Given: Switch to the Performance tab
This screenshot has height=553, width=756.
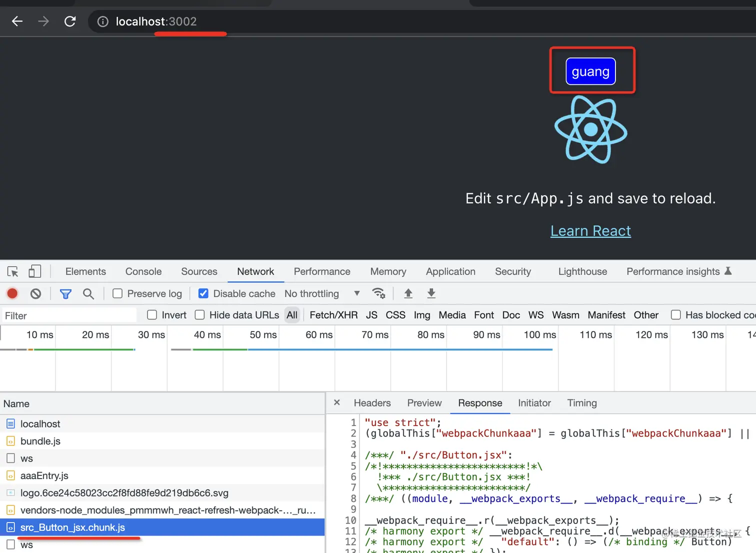Looking at the screenshot, I should point(322,271).
